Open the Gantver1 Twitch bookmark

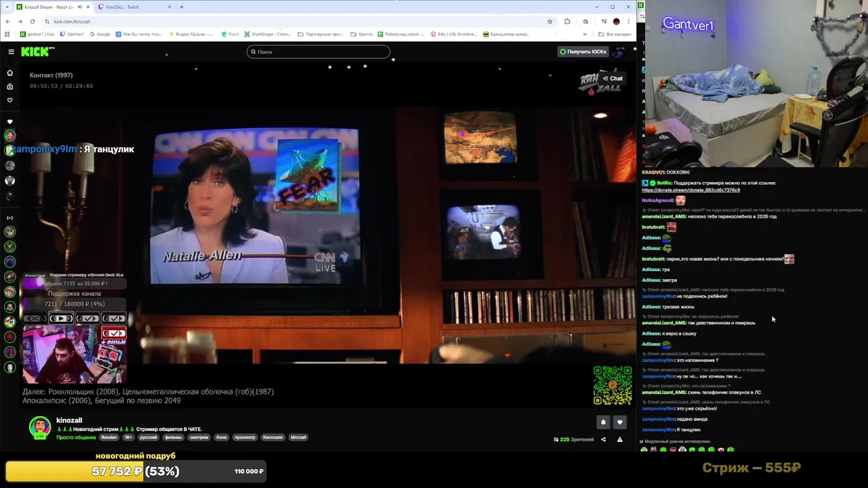[x=72, y=34]
